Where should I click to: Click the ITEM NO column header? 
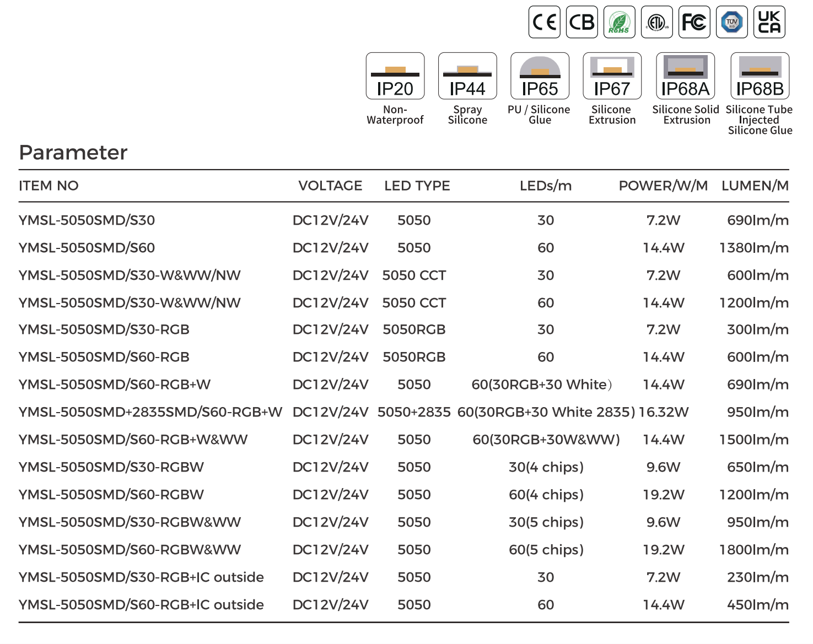point(49,186)
